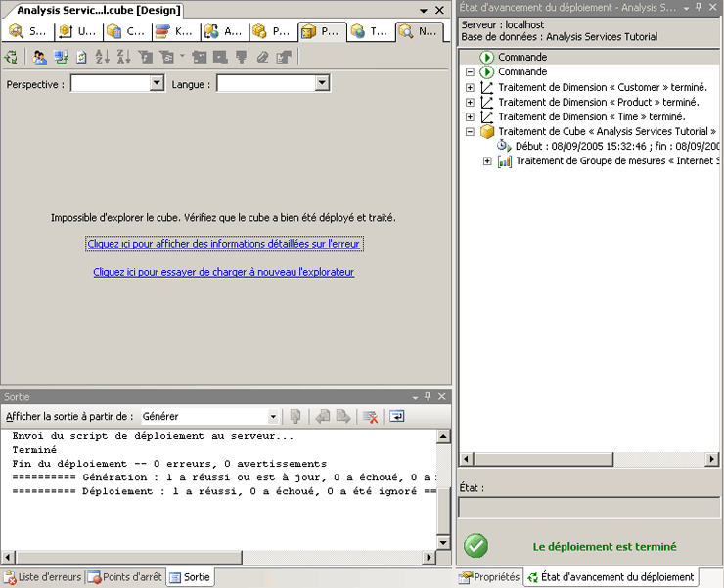Click the Z-A sort descending icon
This screenshot has width=724, height=588.
pos(123,57)
